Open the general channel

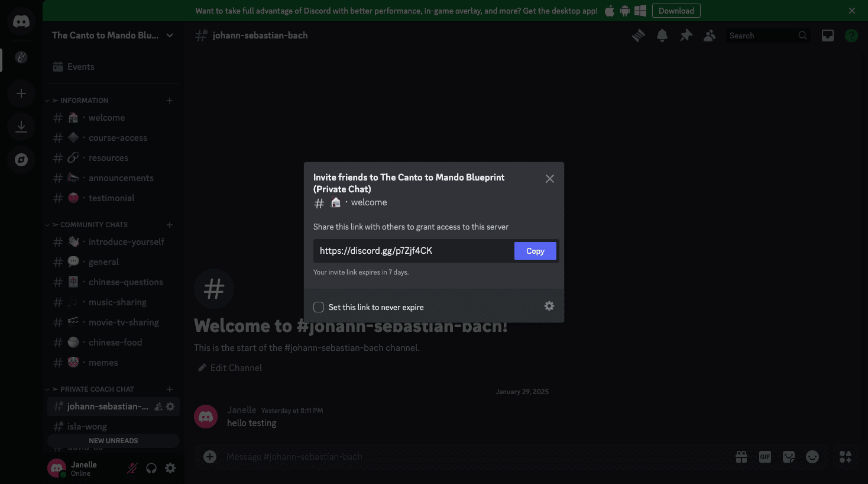click(x=114, y=262)
